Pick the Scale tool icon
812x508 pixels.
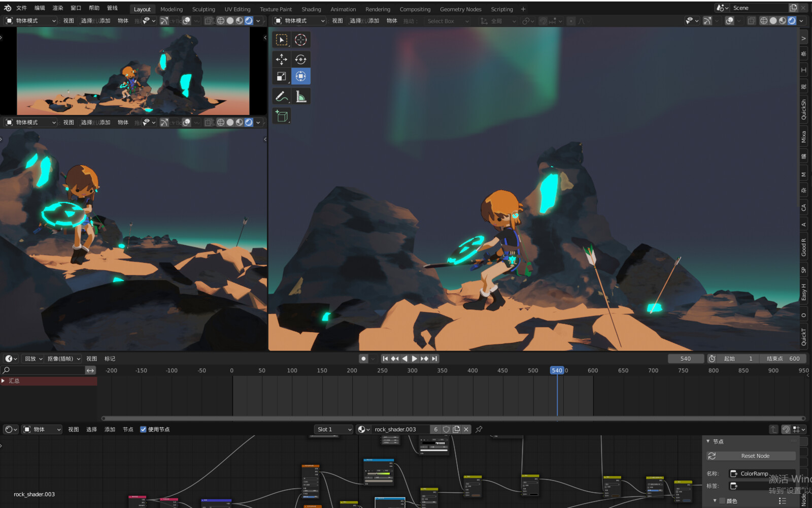(x=282, y=77)
